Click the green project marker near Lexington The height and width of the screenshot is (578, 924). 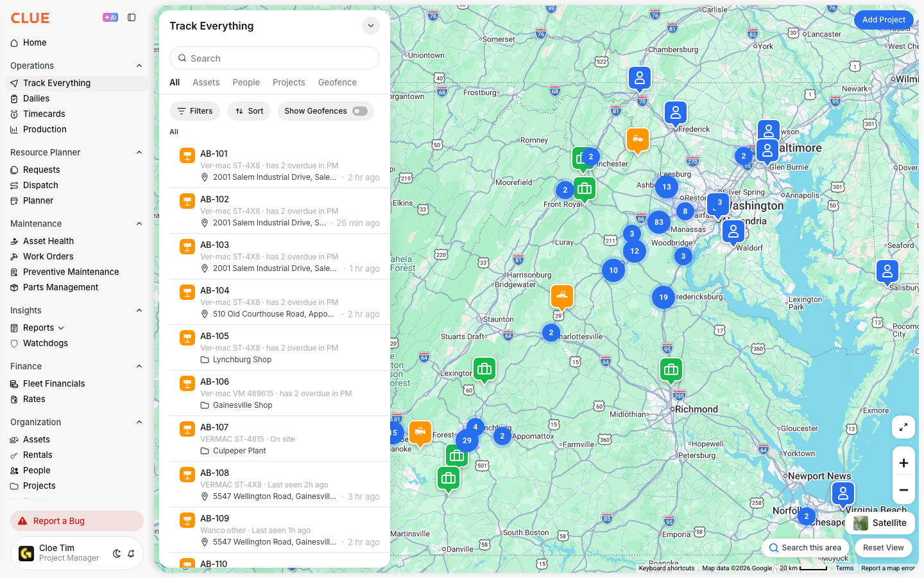point(484,369)
